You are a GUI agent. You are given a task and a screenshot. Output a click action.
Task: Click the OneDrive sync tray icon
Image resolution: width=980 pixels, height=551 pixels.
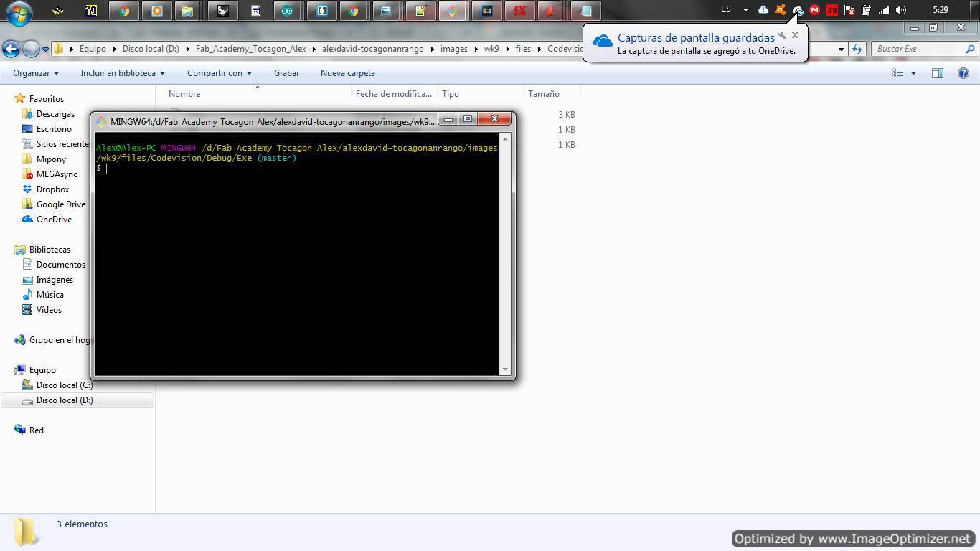tap(797, 10)
